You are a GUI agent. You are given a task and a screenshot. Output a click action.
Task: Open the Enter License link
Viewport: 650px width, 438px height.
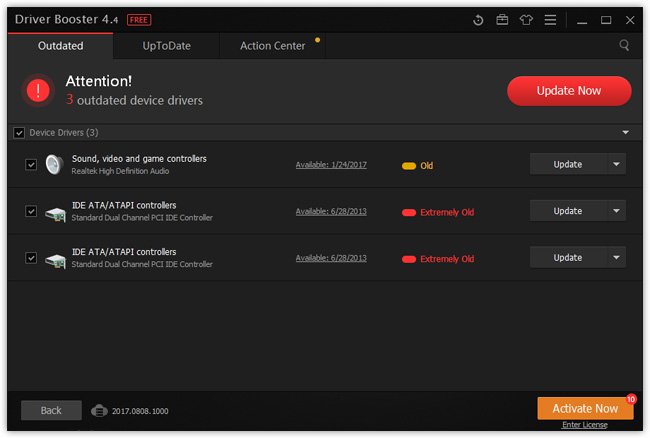(x=585, y=425)
